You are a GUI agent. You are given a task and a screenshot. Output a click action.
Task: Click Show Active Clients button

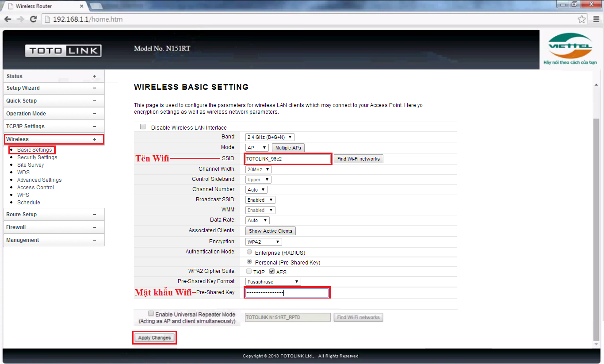[x=271, y=231]
